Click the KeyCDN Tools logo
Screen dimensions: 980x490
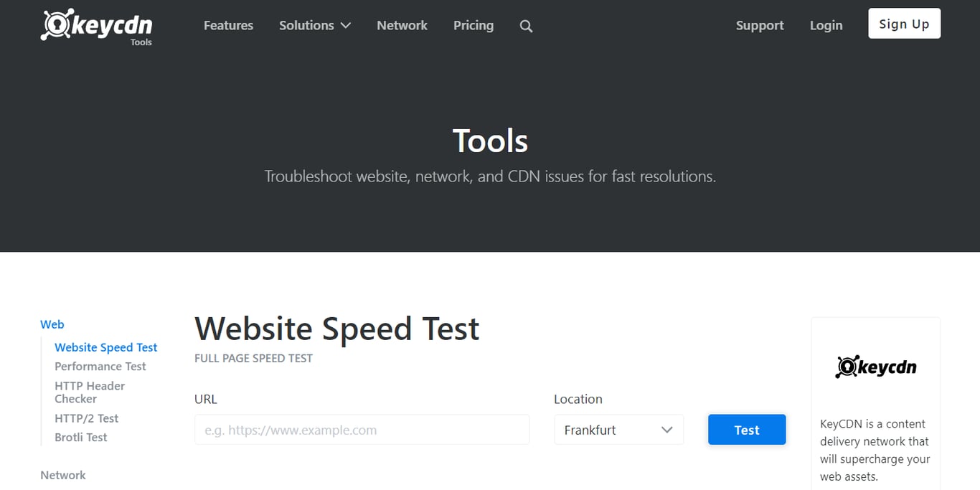[96, 27]
